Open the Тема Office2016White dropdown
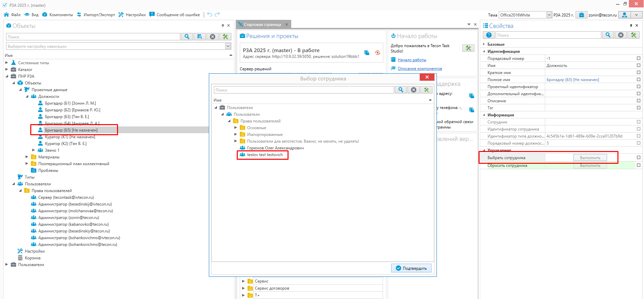Image resolution: width=644 pixels, height=299 pixels. (549, 15)
